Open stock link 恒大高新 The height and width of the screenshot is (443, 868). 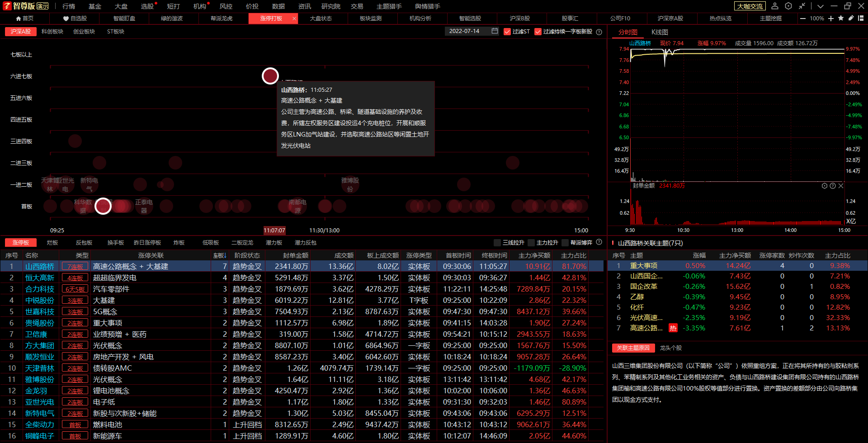pyautogui.click(x=40, y=278)
